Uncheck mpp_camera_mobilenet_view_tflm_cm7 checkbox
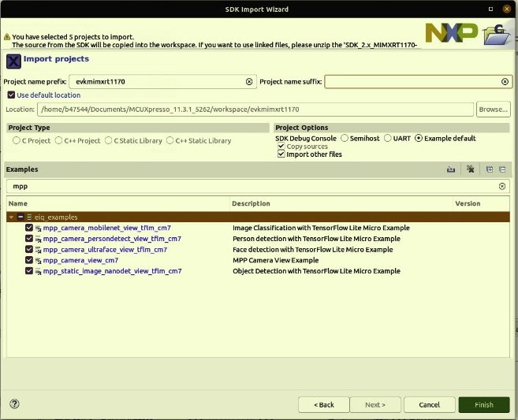The height and width of the screenshot is (420, 518). point(29,228)
